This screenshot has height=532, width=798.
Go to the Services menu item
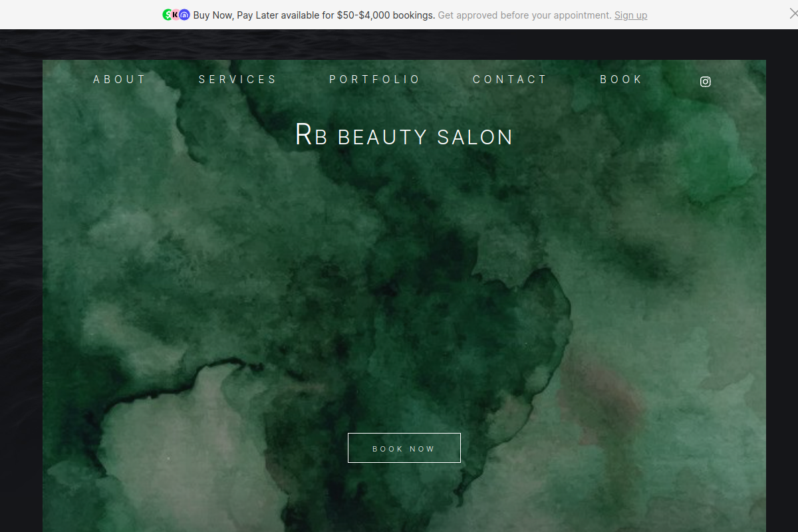(x=237, y=79)
